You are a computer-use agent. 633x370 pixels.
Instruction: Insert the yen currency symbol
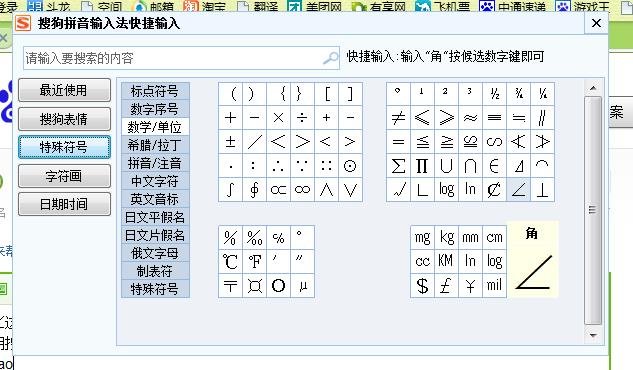[x=470, y=286]
